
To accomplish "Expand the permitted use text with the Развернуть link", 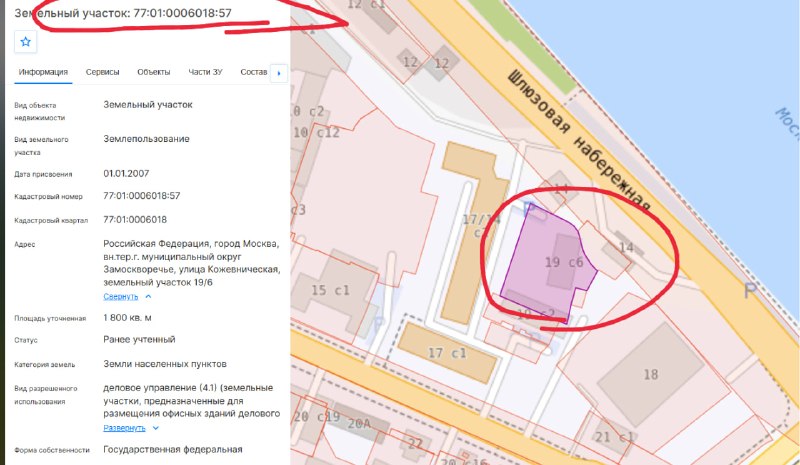I will click(x=124, y=428).
